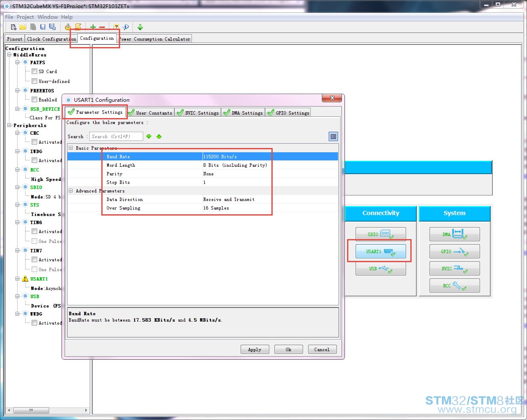This screenshot has height=420, width=527.
Task: Click the red minus toolbar icon
Action: (x=102, y=27)
